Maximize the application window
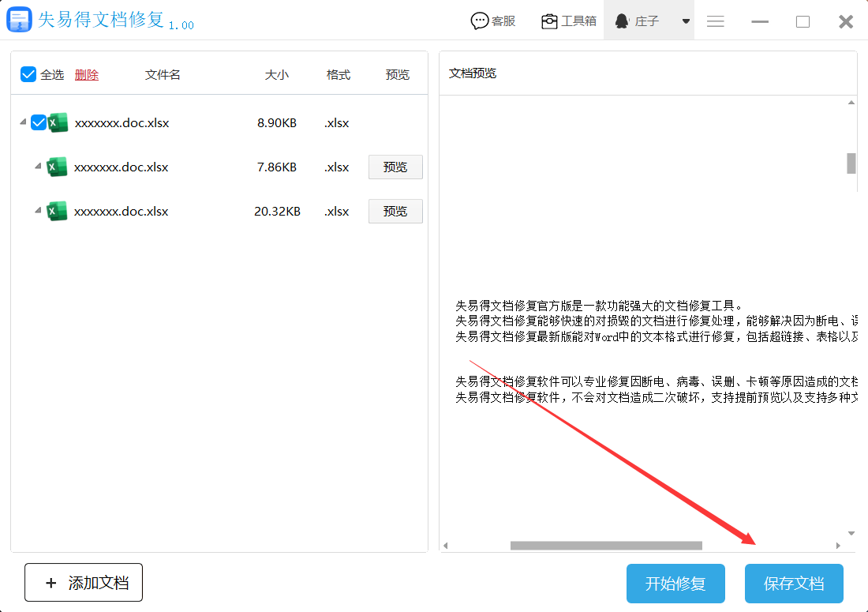The height and width of the screenshot is (612, 868). pos(803,21)
